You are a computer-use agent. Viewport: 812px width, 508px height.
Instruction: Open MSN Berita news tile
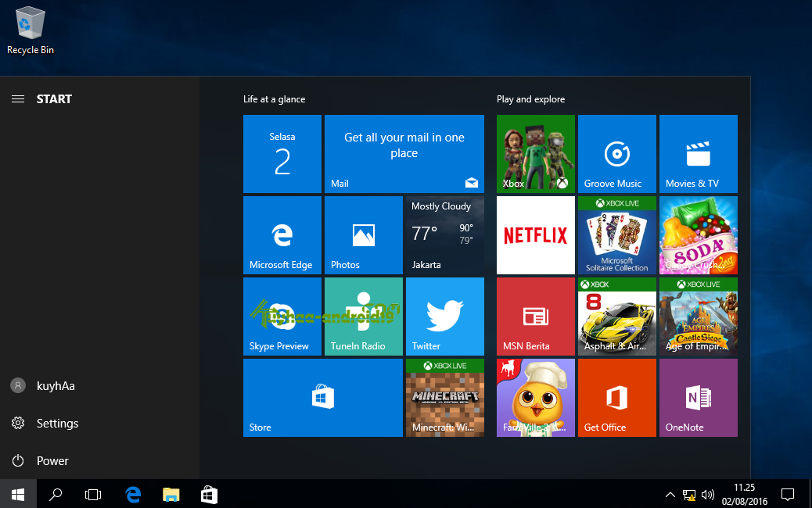[x=535, y=316]
